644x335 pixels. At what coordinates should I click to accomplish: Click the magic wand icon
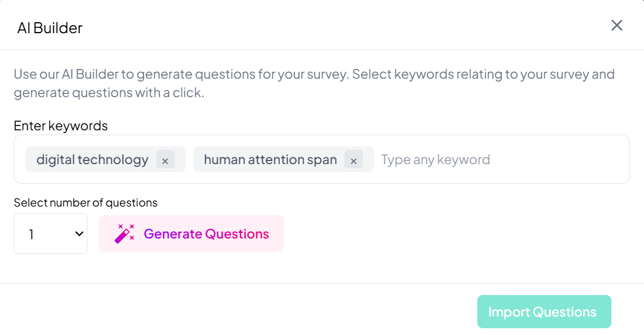124,234
